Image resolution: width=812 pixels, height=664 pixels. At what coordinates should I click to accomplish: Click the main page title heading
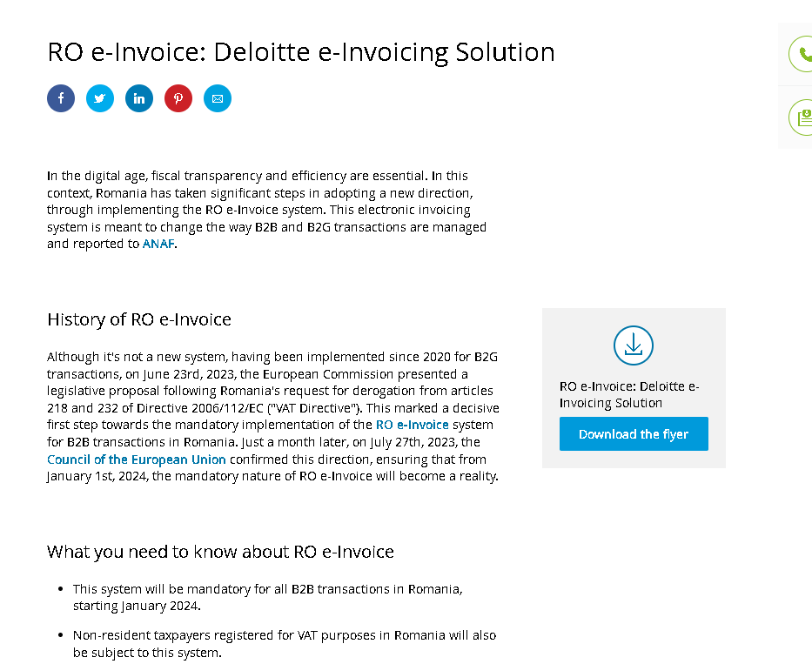(x=301, y=52)
